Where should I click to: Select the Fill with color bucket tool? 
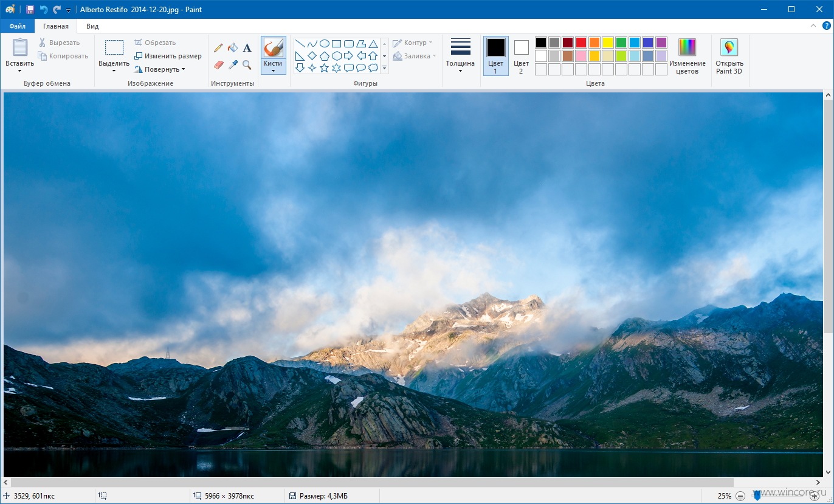click(233, 47)
